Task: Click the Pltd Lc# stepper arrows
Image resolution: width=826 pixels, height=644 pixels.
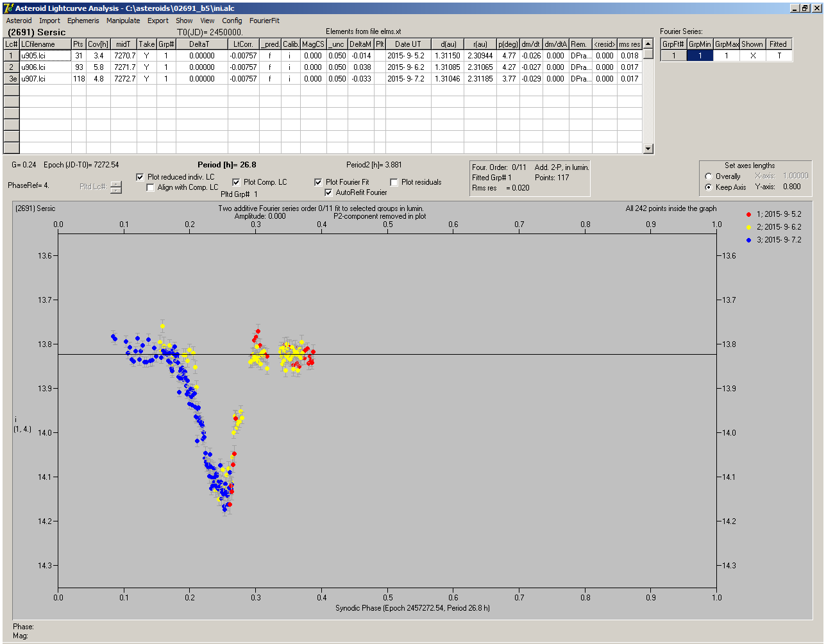Action: coord(115,187)
